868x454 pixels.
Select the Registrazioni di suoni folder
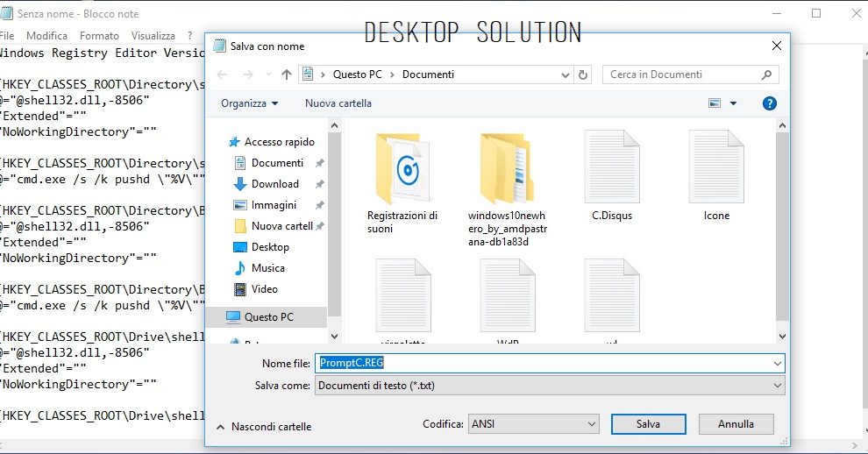pos(402,183)
